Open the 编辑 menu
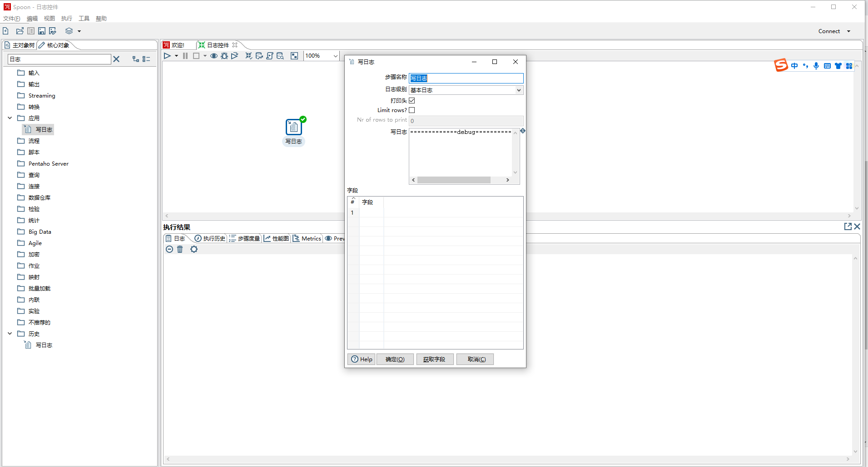868x467 pixels. pyautogui.click(x=32, y=19)
